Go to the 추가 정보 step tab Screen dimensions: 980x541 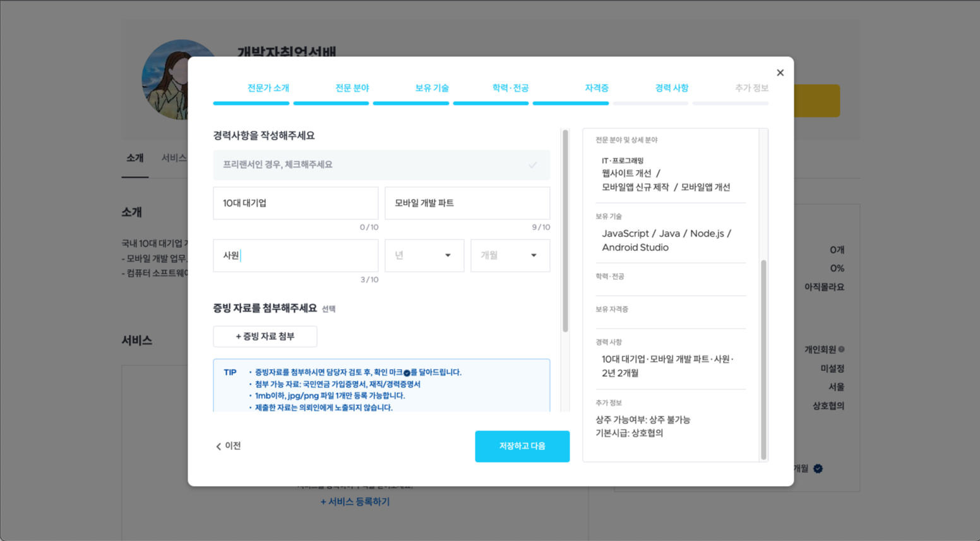coord(751,88)
